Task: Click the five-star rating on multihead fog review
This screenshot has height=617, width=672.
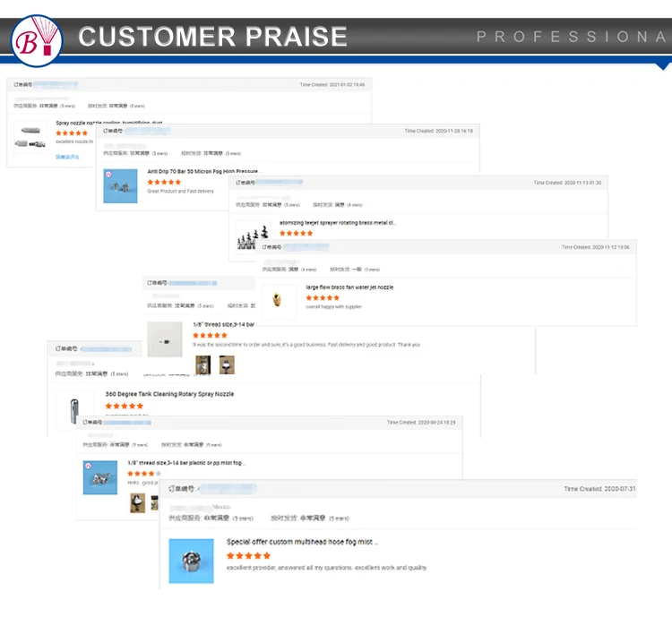Action: [248, 555]
